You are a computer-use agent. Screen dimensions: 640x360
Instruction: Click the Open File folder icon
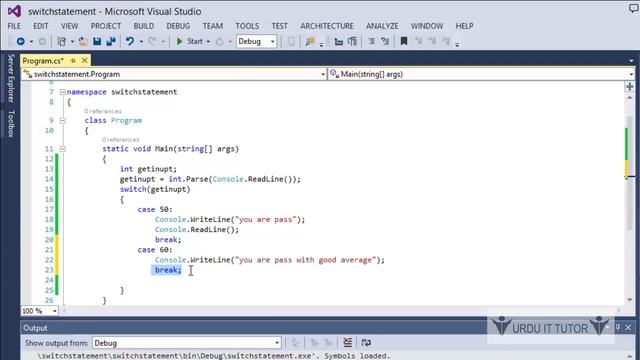pyautogui.click(x=83, y=41)
